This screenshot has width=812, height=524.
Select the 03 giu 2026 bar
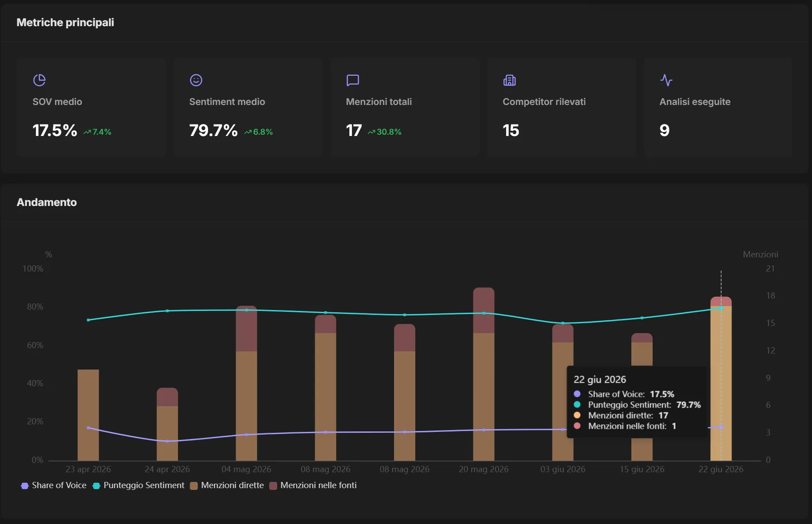point(563,392)
